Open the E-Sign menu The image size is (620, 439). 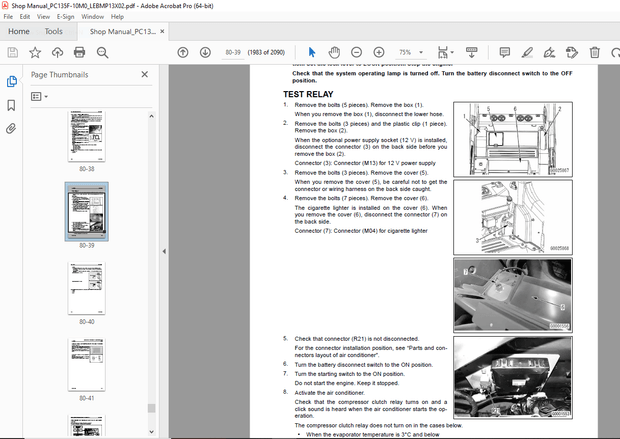tap(65, 17)
